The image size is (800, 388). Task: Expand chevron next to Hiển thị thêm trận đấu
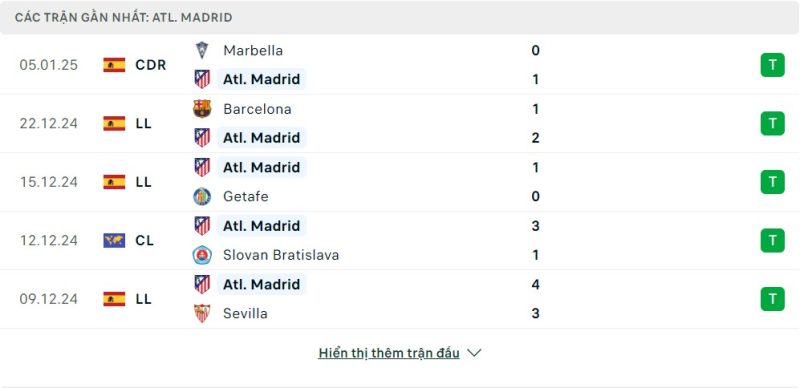point(474,353)
